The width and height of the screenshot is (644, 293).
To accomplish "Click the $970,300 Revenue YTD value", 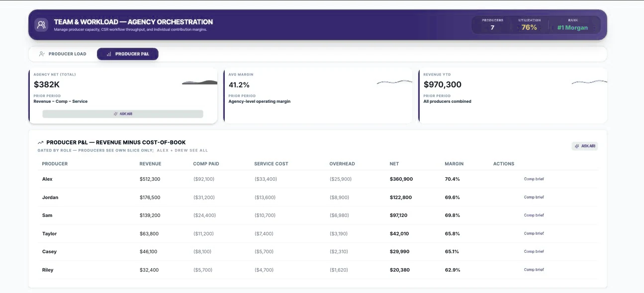I will click(x=443, y=84).
